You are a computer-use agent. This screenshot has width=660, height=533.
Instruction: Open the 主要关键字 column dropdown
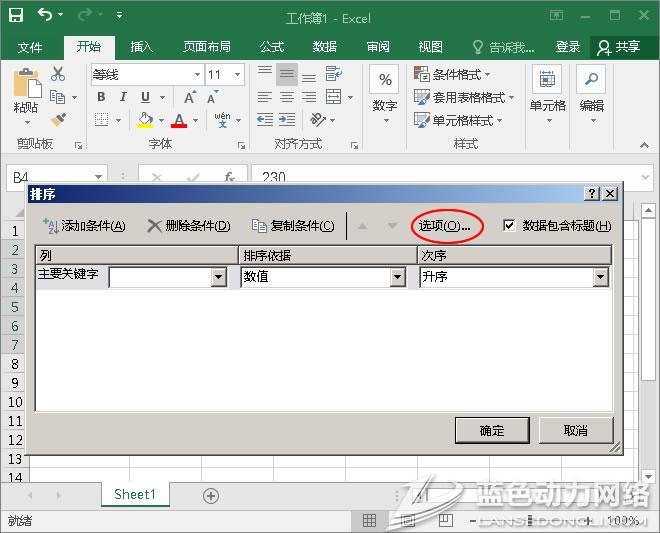click(x=219, y=278)
